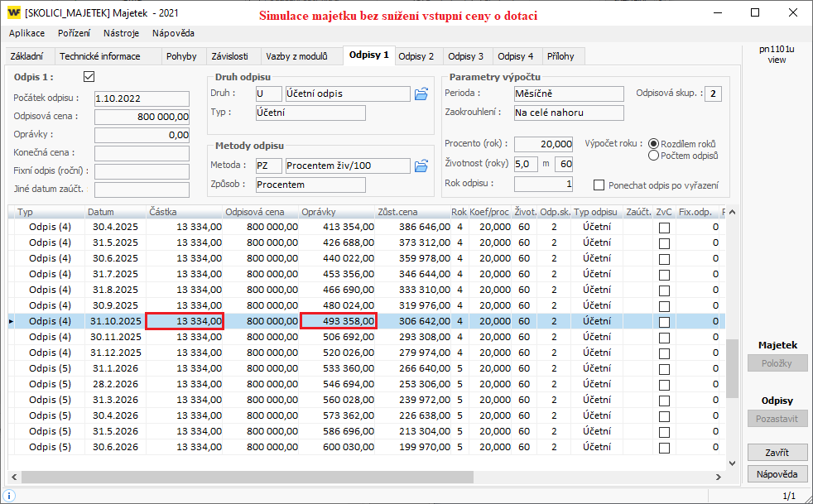The image size is (813, 504).
Task: Click the Počátek odpisu date field
Action: click(142, 98)
